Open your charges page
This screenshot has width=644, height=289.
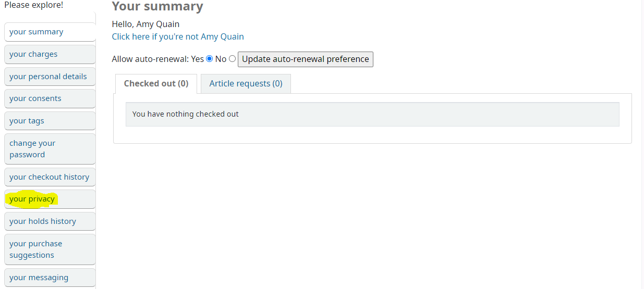pos(50,54)
